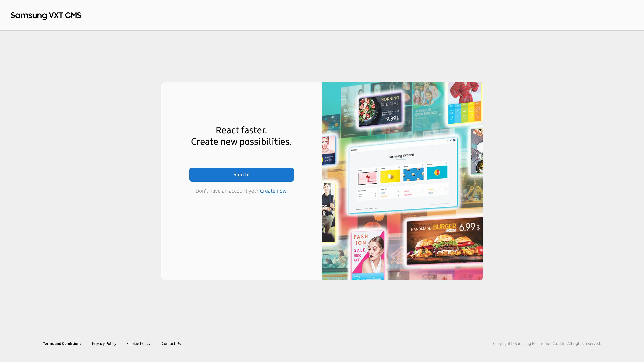Click the Fashion Sale 50% Off poster

tap(367, 255)
